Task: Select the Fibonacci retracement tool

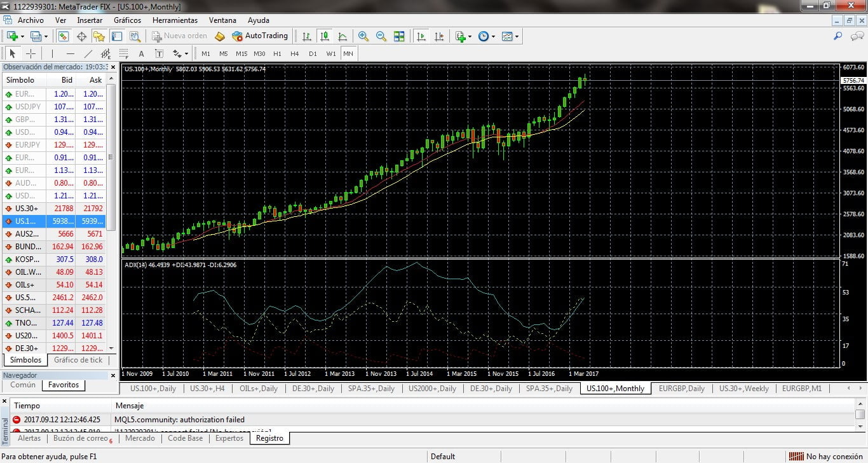Action: pos(123,54)
